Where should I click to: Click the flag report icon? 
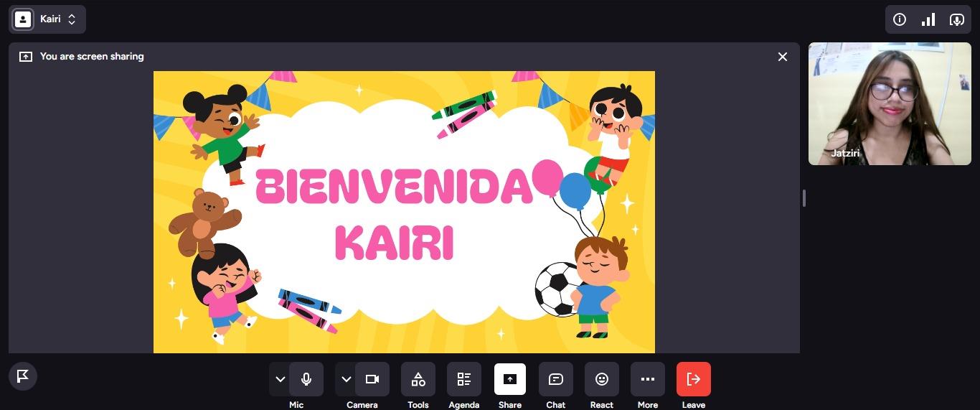pos(23,376)
